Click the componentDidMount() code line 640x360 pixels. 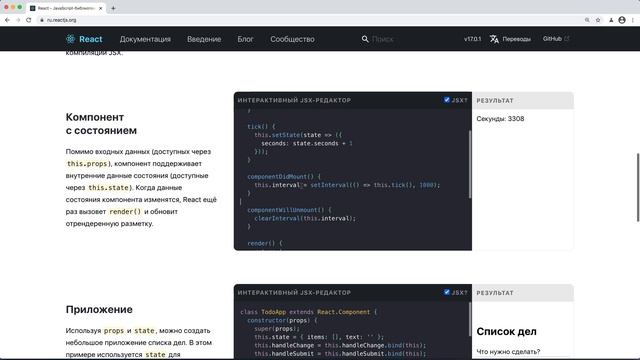[284, 176]
